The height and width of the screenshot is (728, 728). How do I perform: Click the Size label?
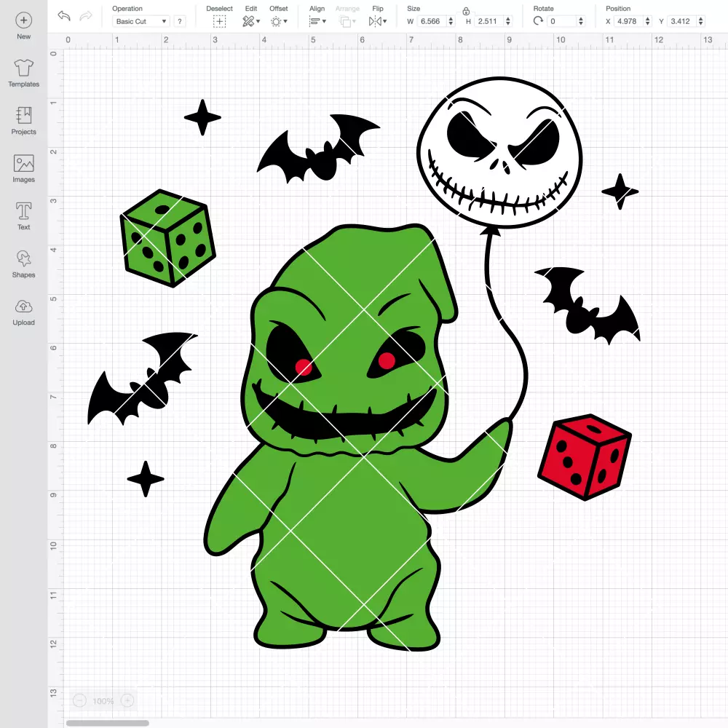point(414,8)
